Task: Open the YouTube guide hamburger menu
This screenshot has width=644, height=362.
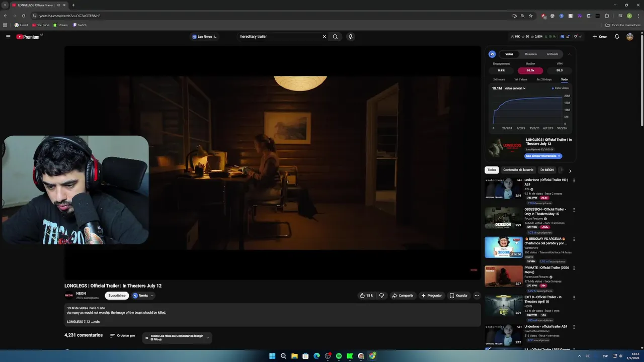Action: 8,37
